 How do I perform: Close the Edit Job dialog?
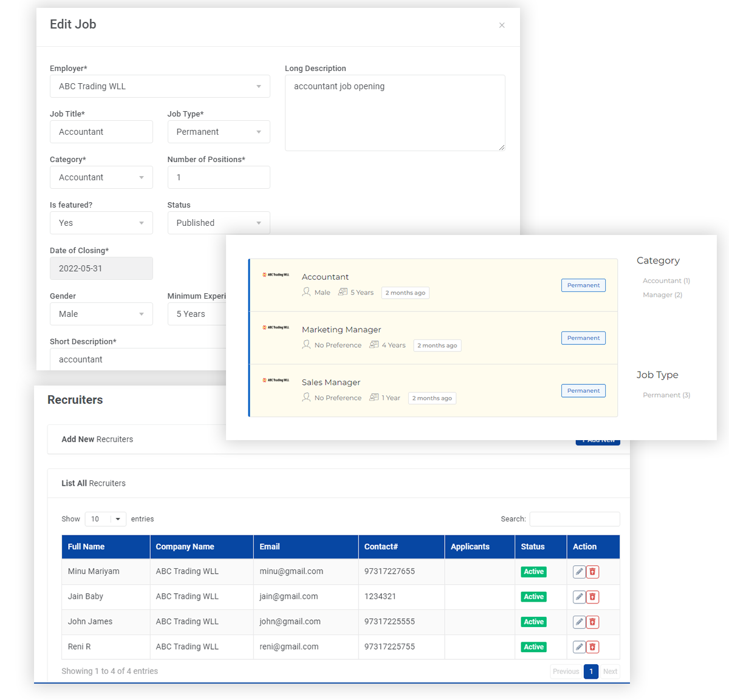(502, 25)
